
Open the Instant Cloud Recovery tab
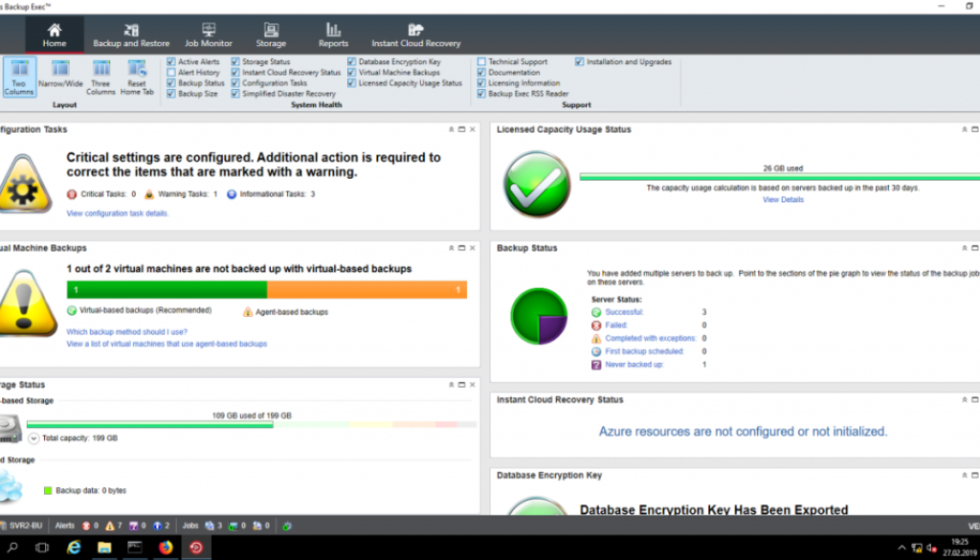(415, 35)
